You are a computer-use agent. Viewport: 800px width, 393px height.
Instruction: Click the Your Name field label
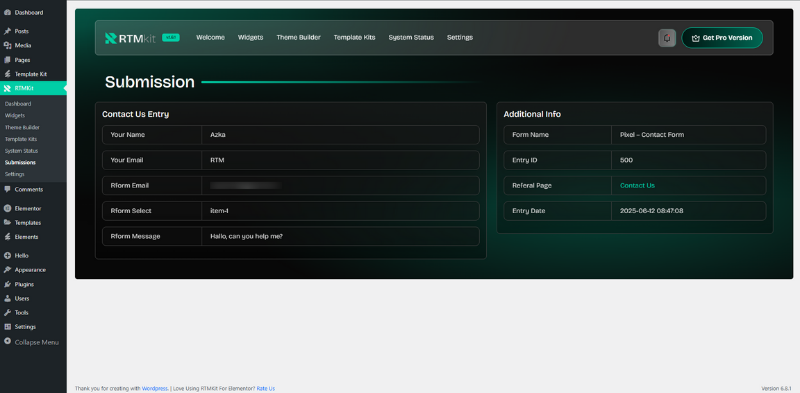click(128, 135)
